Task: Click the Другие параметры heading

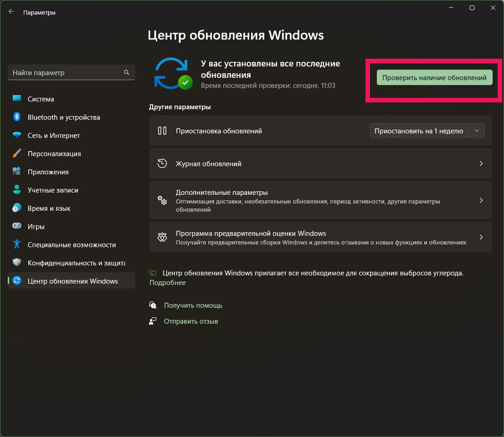Action: click(x=180, y=107)
